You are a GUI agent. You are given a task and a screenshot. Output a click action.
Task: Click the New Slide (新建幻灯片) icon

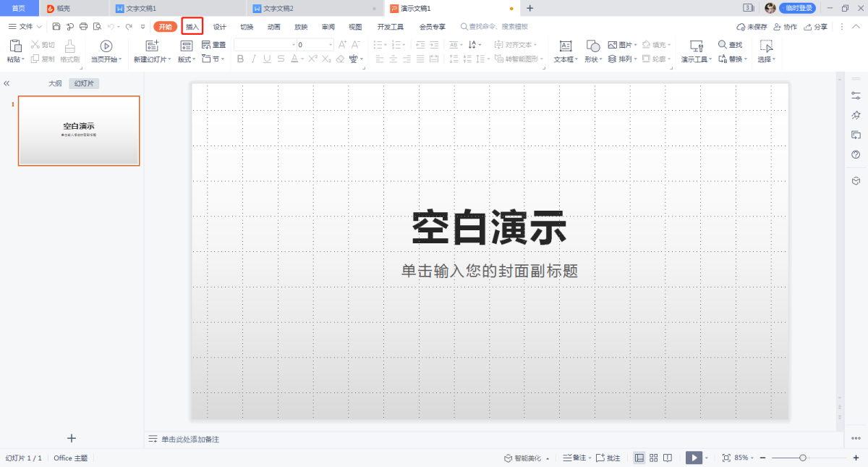click(152, 46)
